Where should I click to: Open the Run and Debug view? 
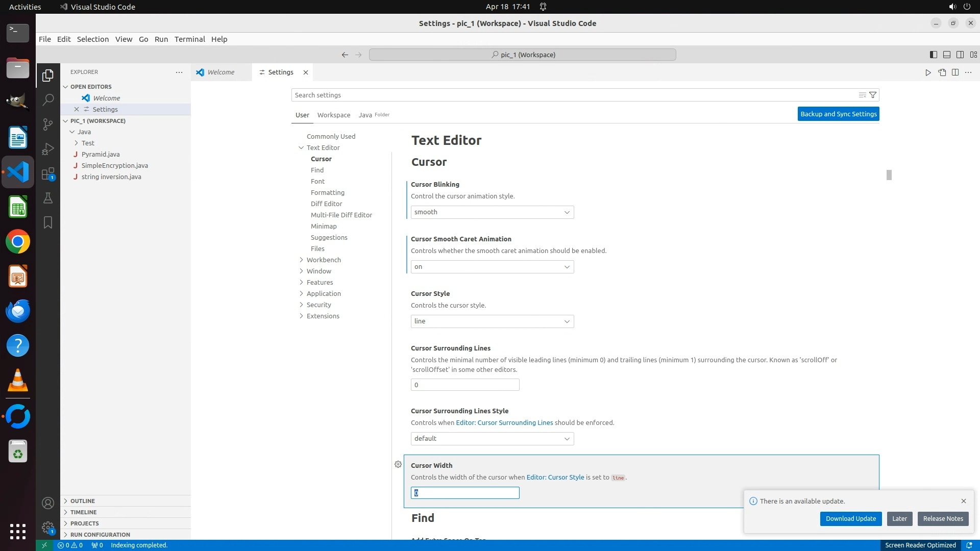point(48,149)
